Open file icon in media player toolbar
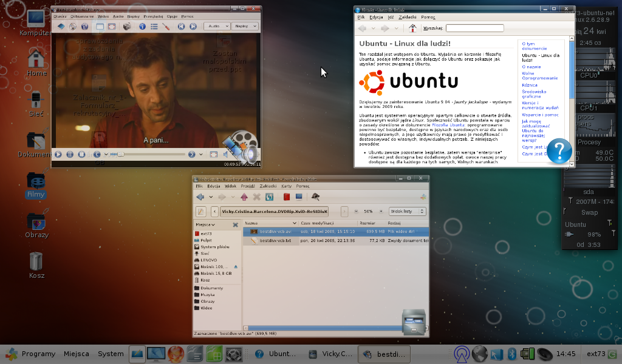 (x=61, y=27)
